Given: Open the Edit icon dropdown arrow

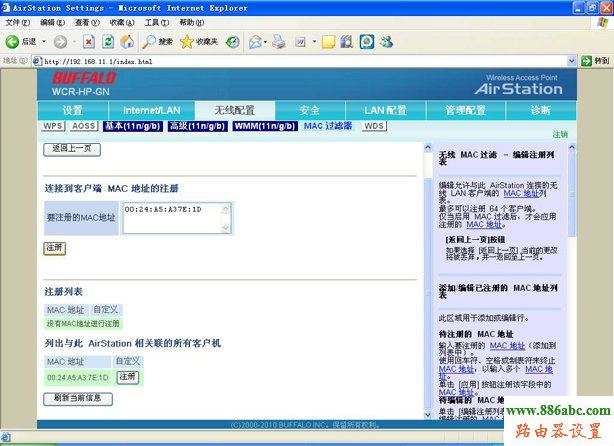Looking at the screenshot, I should (314, 42).
